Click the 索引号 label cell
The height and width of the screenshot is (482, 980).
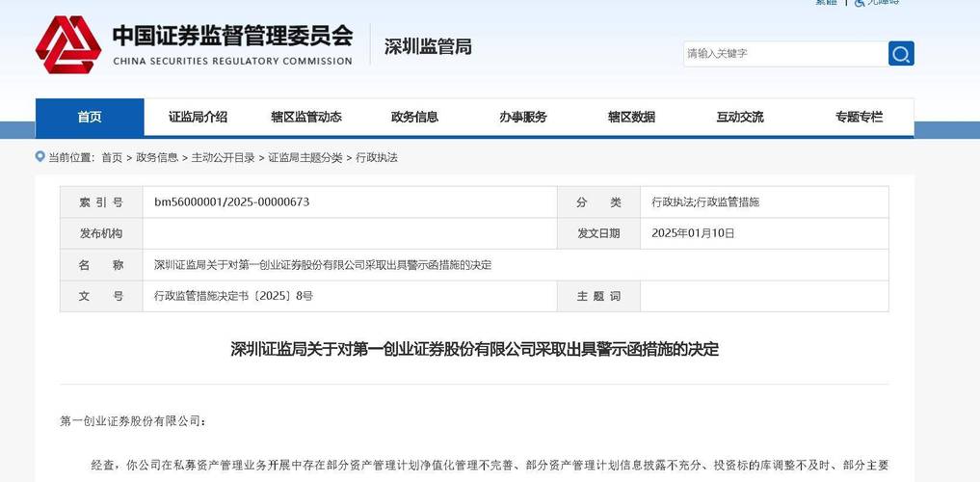101,201
